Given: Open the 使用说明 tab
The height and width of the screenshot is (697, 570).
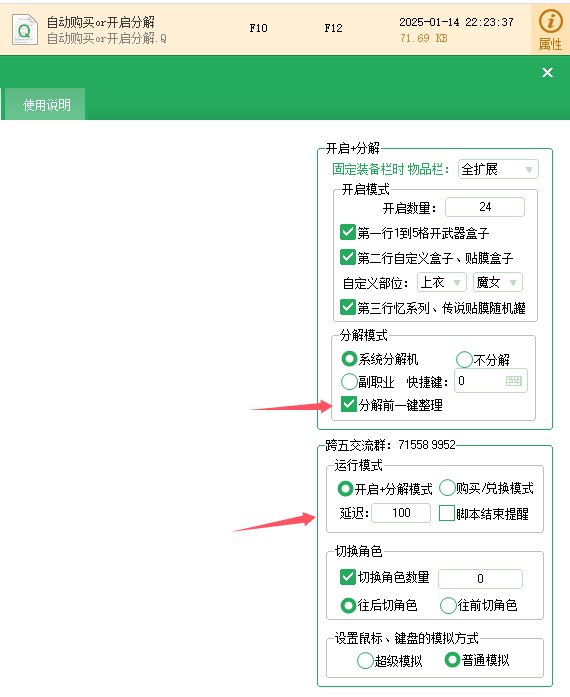Looking at the screenshot, I should coord(46,105).
